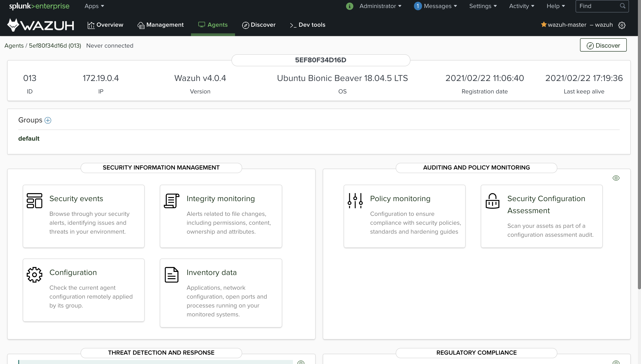
Task: Open the Policy monitoring panel
Action: (x=400, y=198)
